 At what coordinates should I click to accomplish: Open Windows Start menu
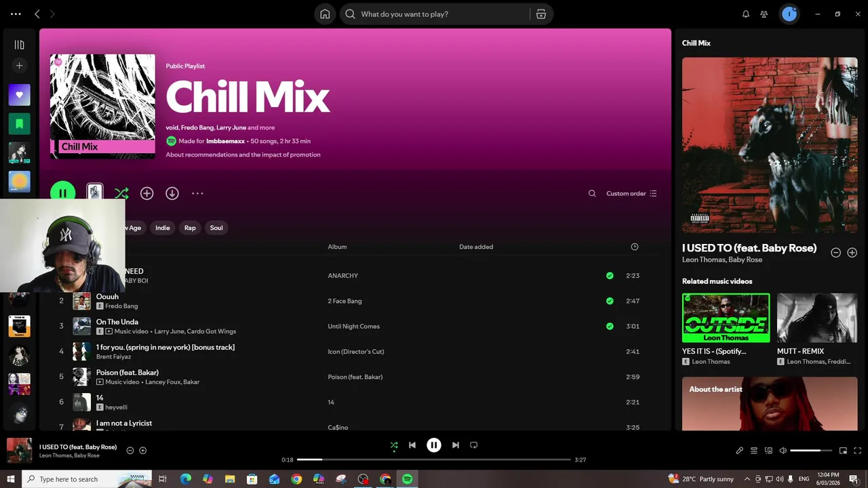tap(11, 479)
